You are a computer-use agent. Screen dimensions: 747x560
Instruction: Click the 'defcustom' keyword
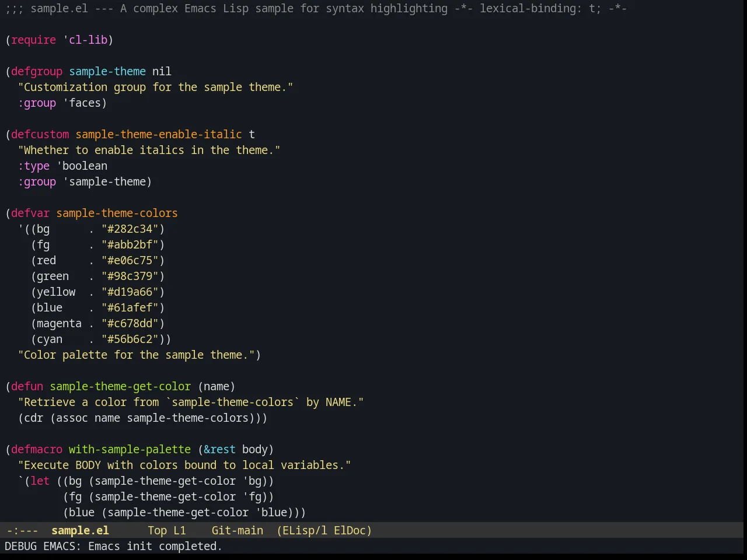pyautogui.click(x=40, y=134)
